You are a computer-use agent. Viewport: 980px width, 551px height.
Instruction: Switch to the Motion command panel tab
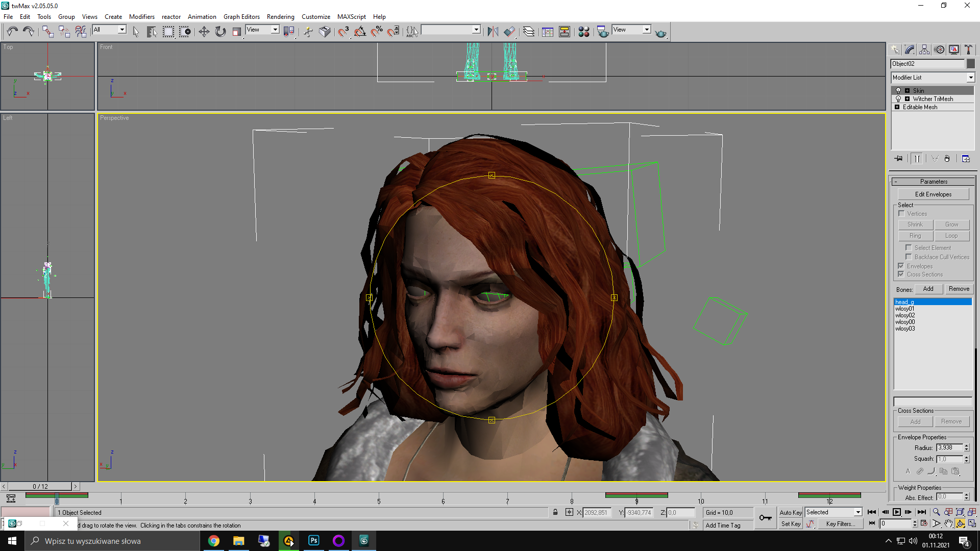[x=939, y=49]
